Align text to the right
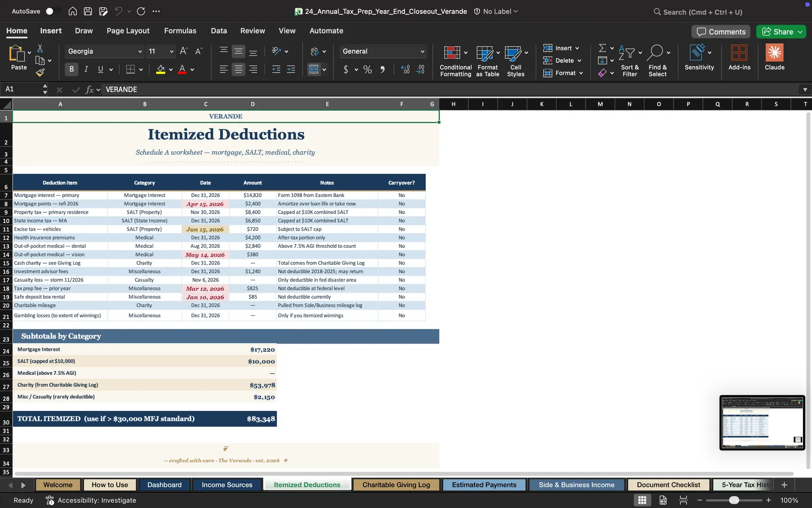 pyautogui.click(x=253, y=69)
